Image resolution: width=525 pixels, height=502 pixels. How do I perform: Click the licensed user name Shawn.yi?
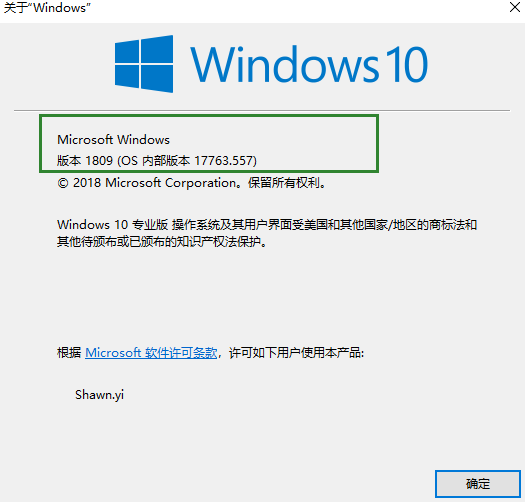(99, 395)
